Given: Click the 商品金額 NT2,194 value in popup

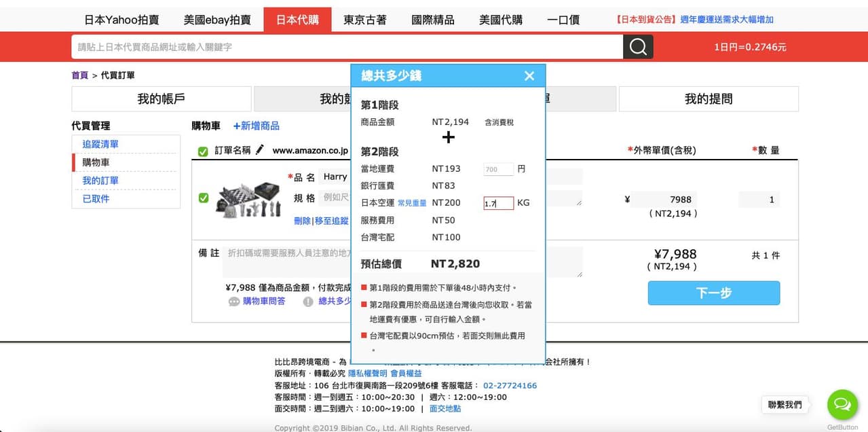Looking at the screenshot, I should (451, 122).
